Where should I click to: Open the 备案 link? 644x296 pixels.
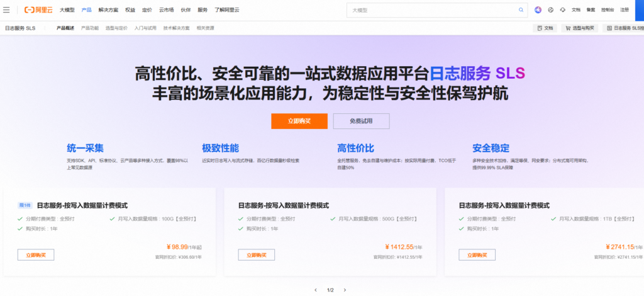(591, 10)
